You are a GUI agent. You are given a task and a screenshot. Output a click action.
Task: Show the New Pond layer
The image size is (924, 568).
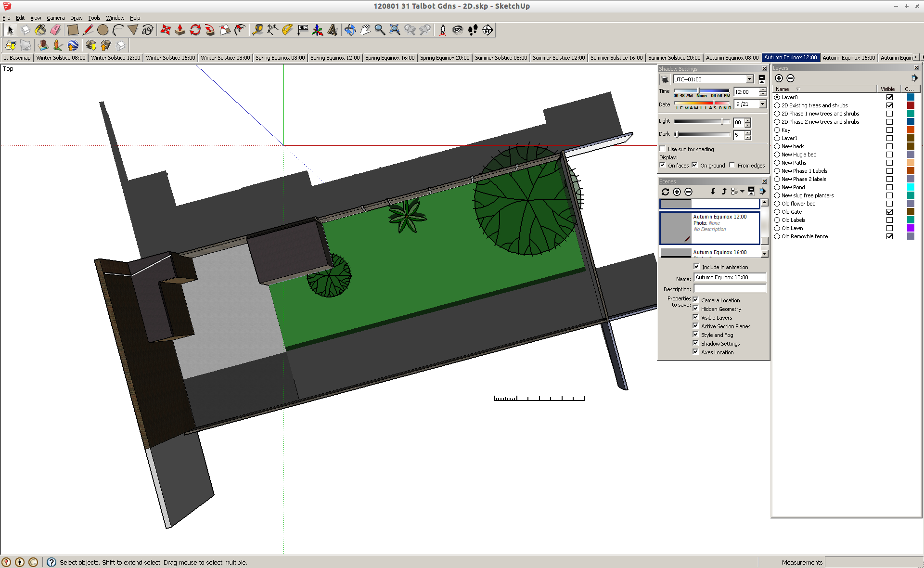click(x=889, y=187)
